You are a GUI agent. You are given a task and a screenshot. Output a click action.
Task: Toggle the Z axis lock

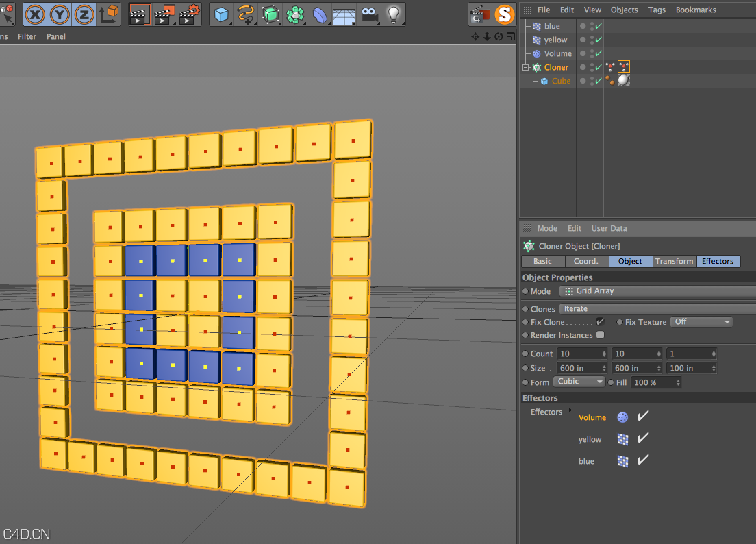84,14
